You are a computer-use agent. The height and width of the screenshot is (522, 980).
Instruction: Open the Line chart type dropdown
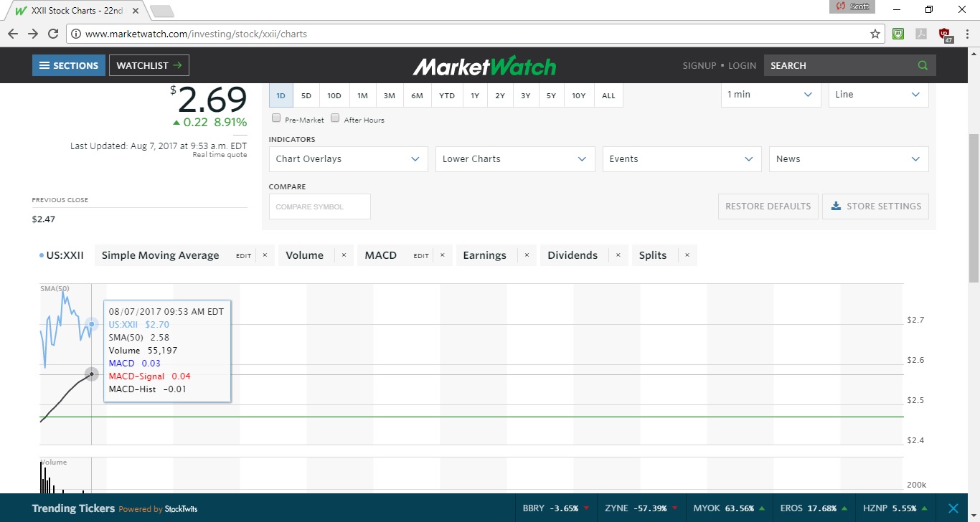(x=878, y=95)
